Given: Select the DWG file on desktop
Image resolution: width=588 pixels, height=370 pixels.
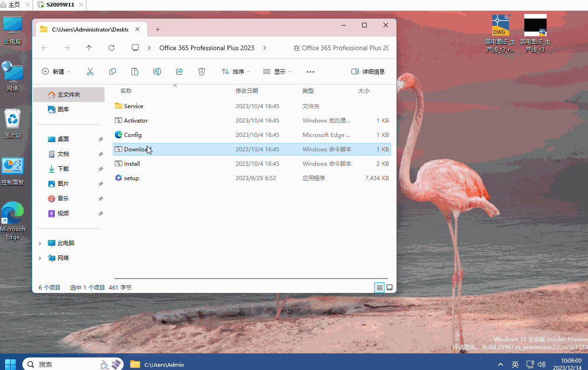Looking at the screenshot, I should 501,33.
